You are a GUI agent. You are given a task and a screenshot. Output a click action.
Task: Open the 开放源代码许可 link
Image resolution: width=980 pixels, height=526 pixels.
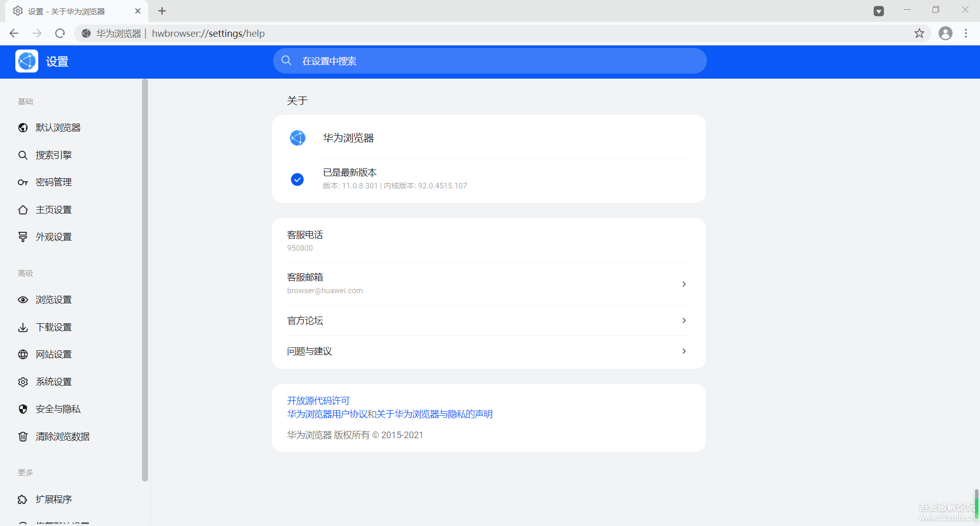318,401
